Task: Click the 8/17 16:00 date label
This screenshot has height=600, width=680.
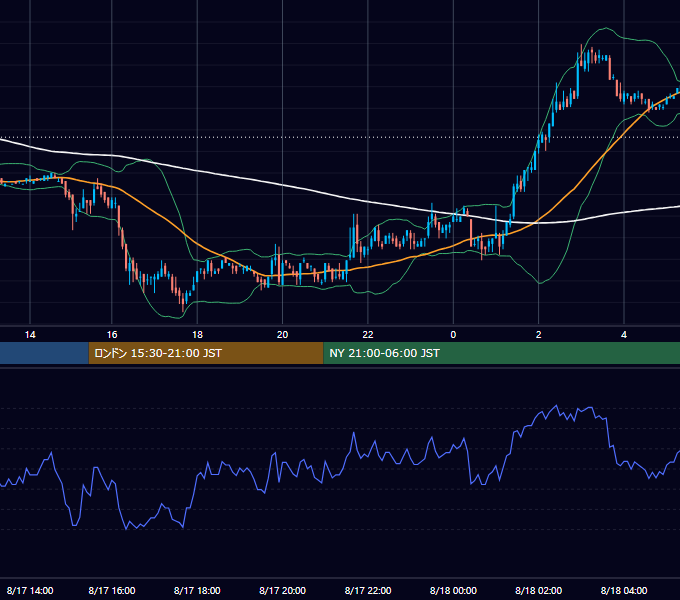Action: (112, 590)
